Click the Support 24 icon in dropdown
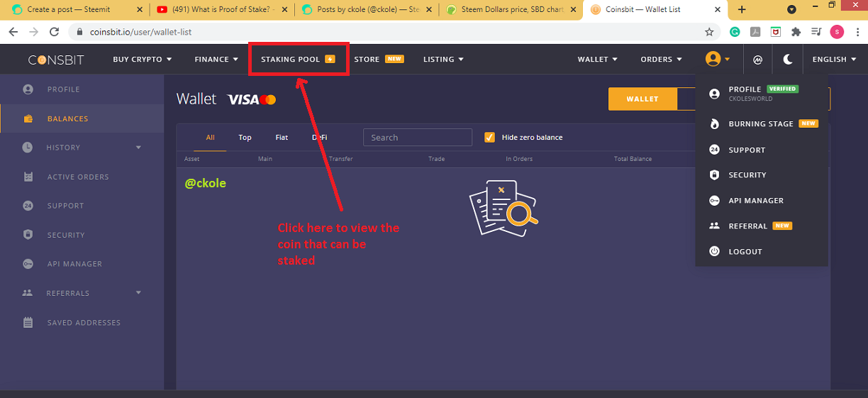 [x=714, y=150]
